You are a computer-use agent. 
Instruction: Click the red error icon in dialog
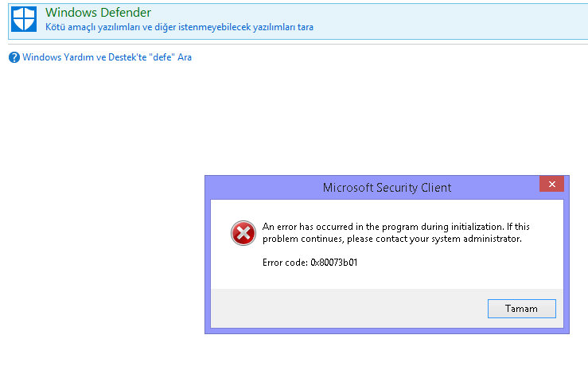pyautogui.click(x=242, y=232)
